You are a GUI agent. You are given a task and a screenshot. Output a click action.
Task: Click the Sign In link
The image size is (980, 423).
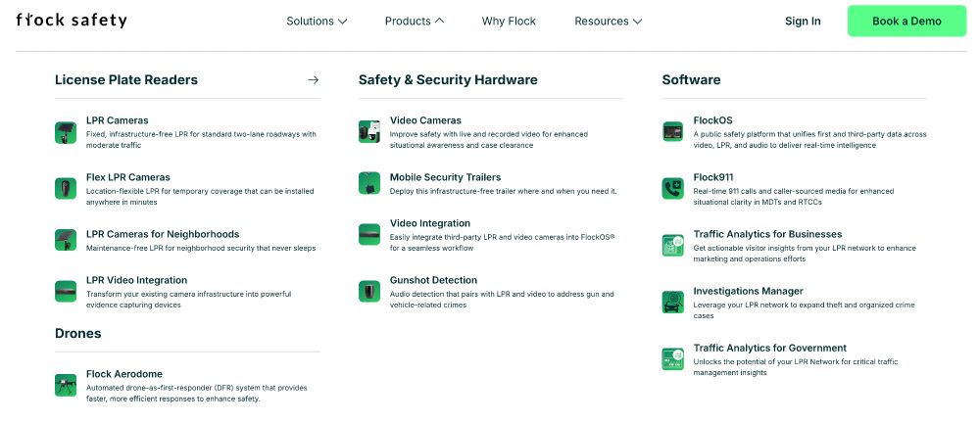coord(803,22)
